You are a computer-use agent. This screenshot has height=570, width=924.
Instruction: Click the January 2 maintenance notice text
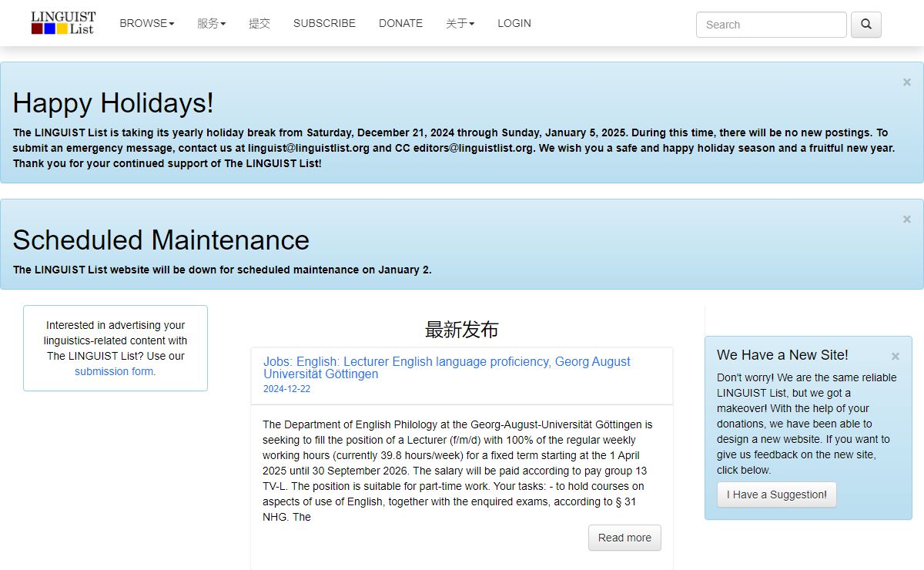[x=223, y=270]
